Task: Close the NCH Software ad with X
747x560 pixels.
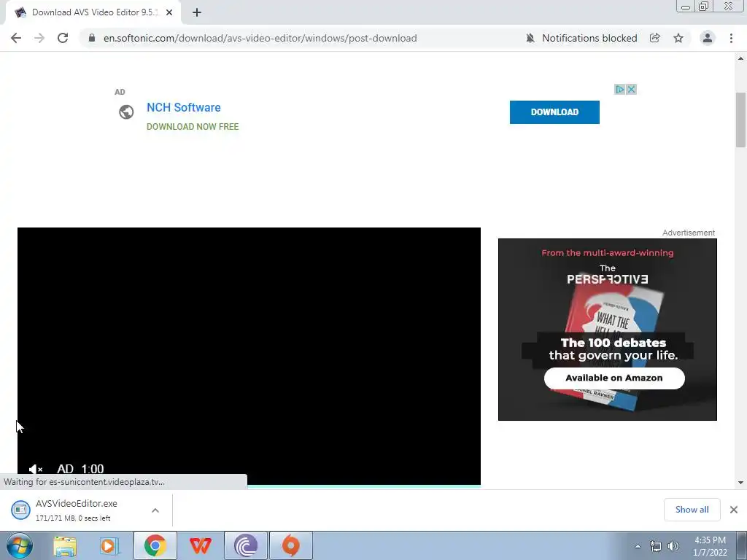Action: 631,89
